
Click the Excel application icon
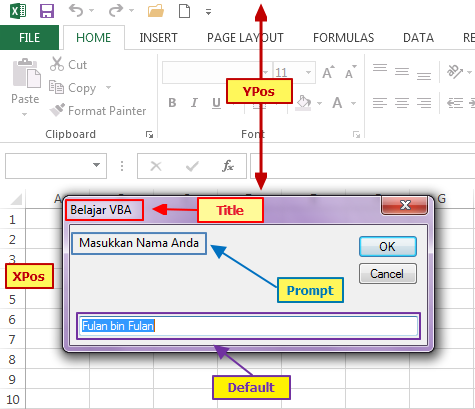pos(18,11)
